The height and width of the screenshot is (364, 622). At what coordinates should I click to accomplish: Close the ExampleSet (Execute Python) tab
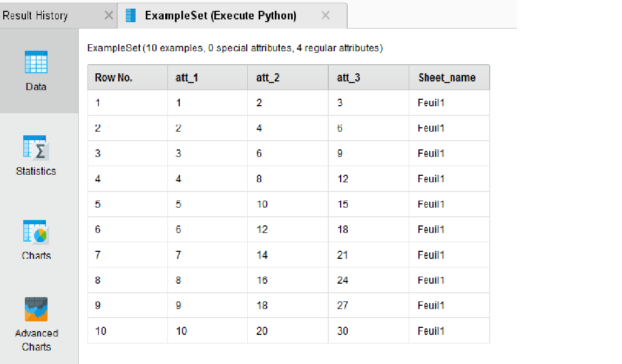[325, 15]
